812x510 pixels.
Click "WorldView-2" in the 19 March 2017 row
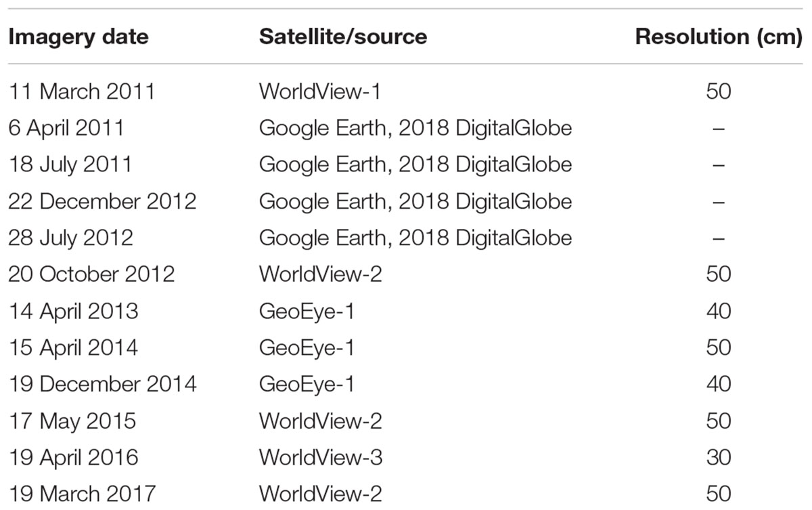coord(321,494)
